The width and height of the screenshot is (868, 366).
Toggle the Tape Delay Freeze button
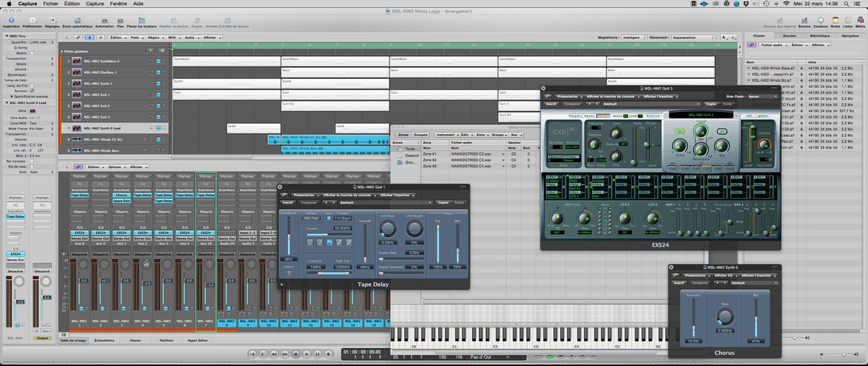coord(289,273)
